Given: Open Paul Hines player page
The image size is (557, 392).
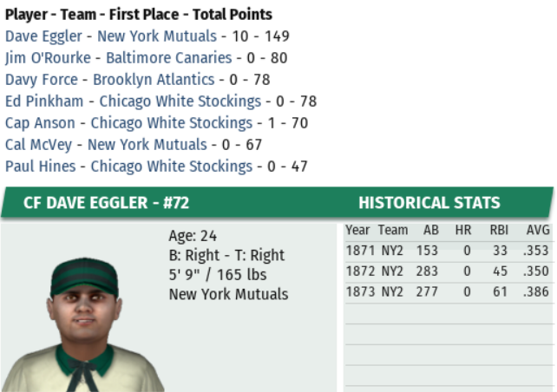Looking at the screenshot, I should tap(40, 167).
